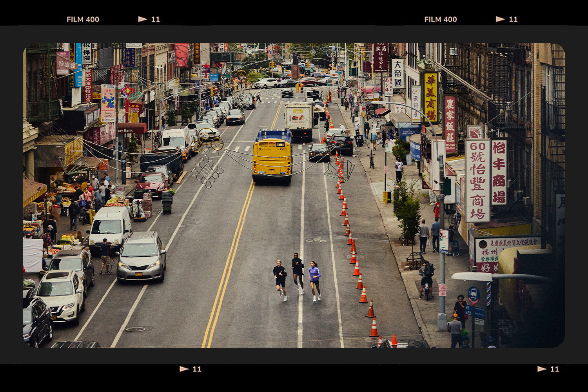Click the arrow marker in the top-left film border
This screenshot has width=588, height=392.
point(143,19)
